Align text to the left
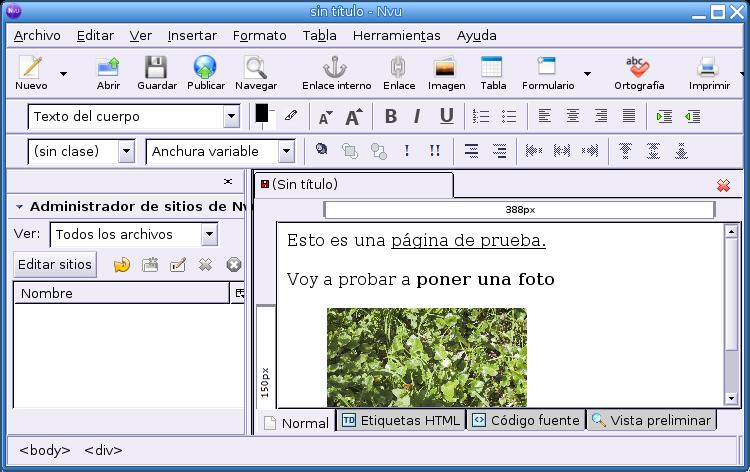The width and height of the screenshot is (750, 472). [x=544, y=116]
